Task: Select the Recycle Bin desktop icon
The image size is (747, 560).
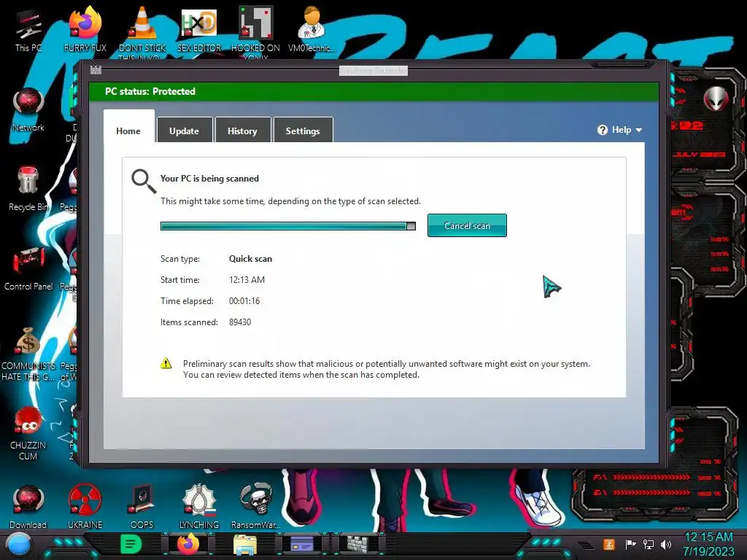Action: (28, 188)
